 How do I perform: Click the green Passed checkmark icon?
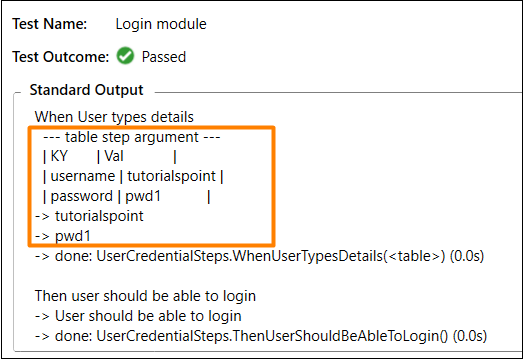[x=125, y=56]
